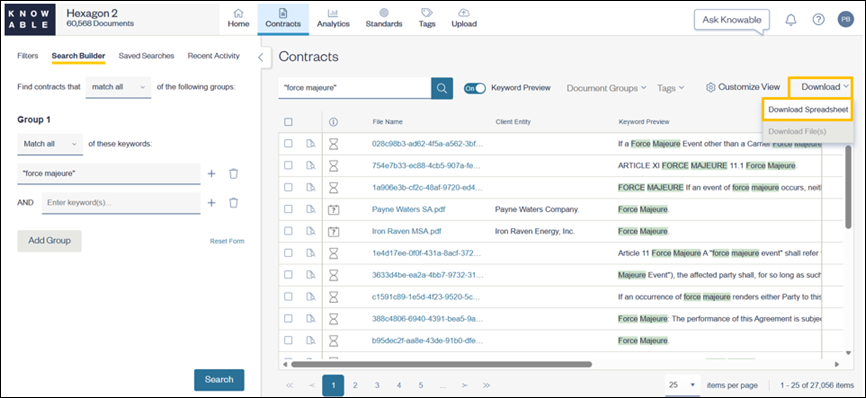This screenshot has height=398, width=866.
Task: Click hourglass icon for 754e7b33 file row
Action: tap(334, 166)
